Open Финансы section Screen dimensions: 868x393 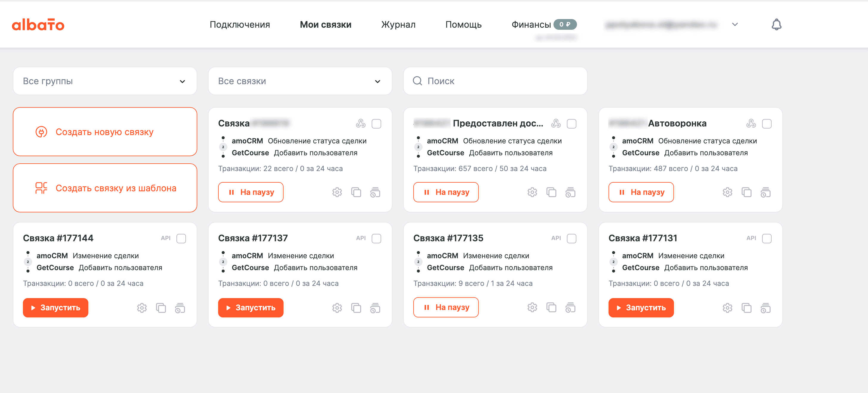(531, 25)
